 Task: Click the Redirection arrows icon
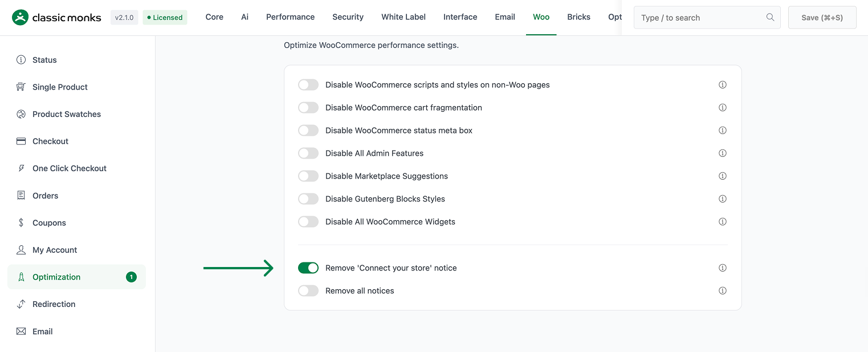tap(21, 304)
